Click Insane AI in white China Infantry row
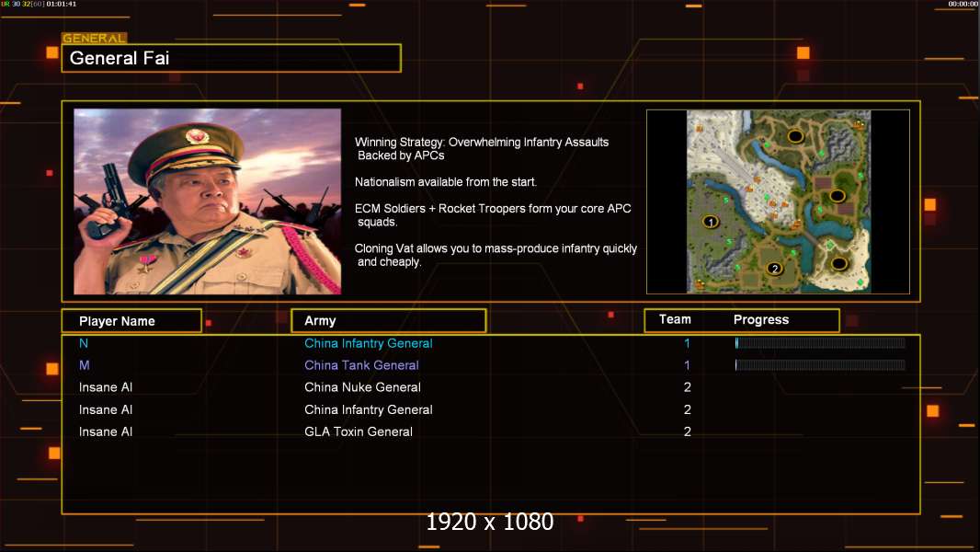 click(x=106, y=409)
